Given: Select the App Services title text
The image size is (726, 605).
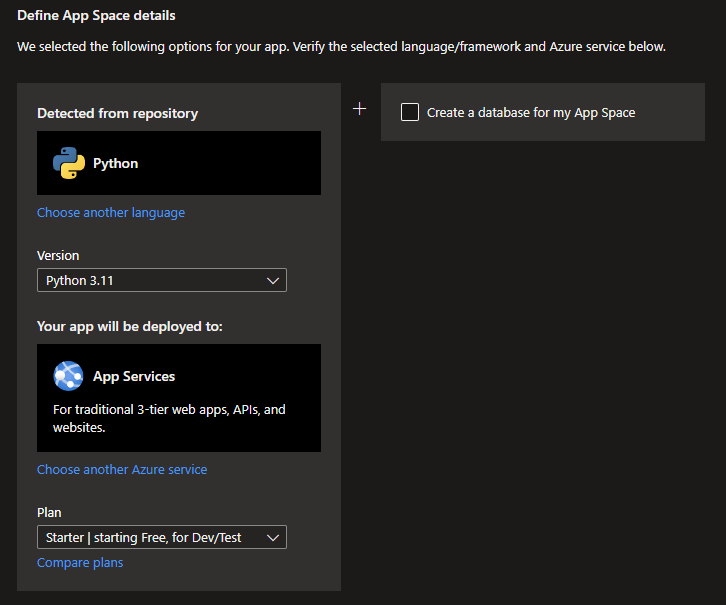Looking at the screenshot, I should click(x=134, y=376).
